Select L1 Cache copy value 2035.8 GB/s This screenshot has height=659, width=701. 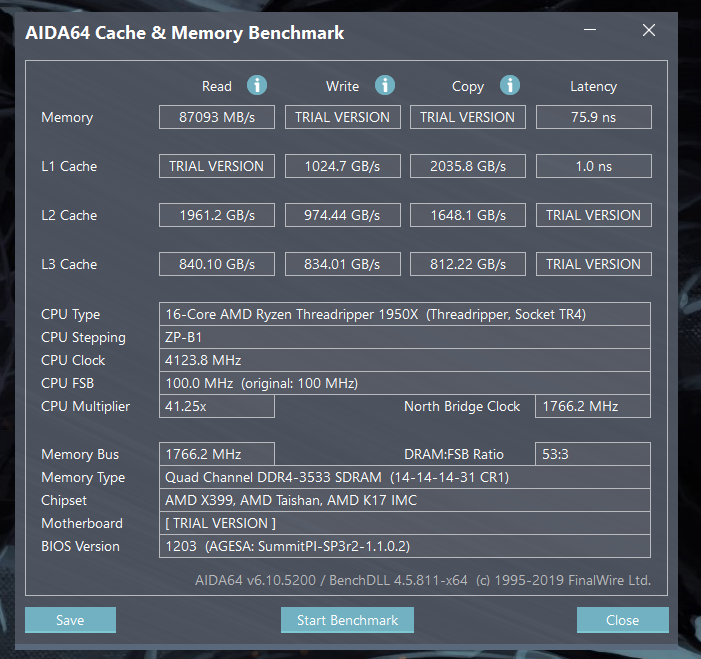[468, 166]
